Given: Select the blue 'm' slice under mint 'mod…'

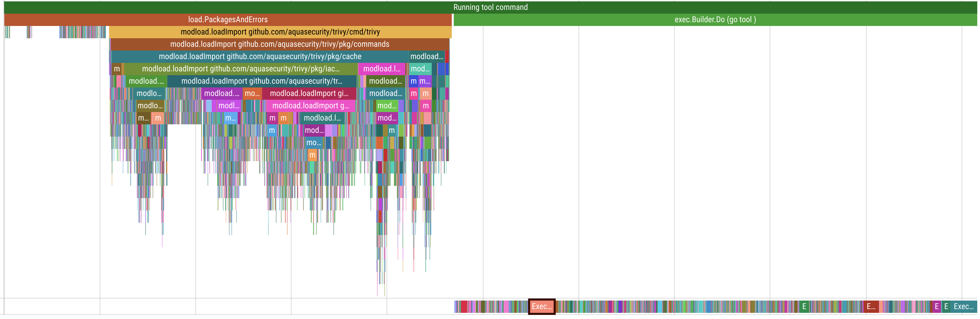Looking at the screenshot, I should (x=414, y=81).
